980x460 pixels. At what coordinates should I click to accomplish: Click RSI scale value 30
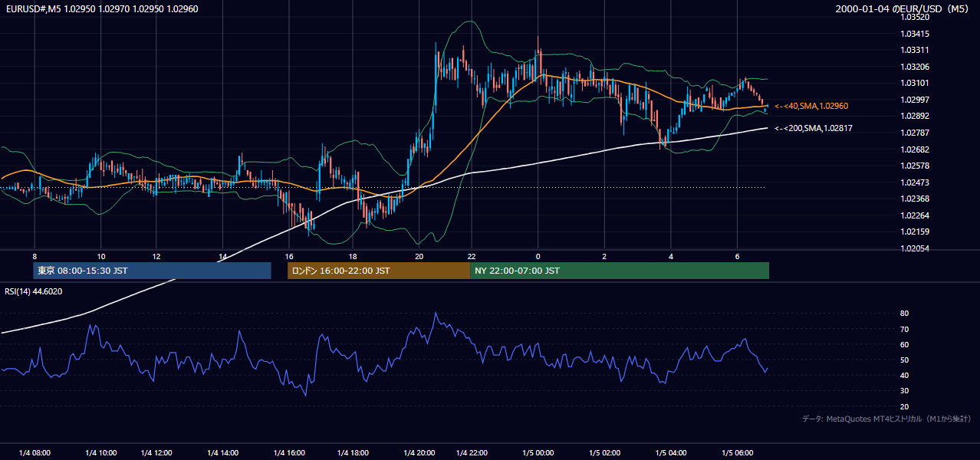pyautogui.click(x=904, y=391)
